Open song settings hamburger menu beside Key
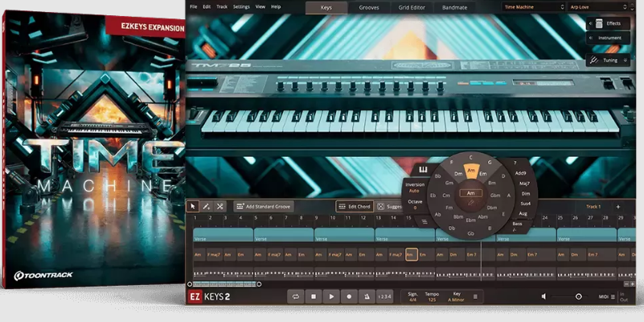Image resolution: width=644 pixels, height=322 pixels. tap(475, 296)
